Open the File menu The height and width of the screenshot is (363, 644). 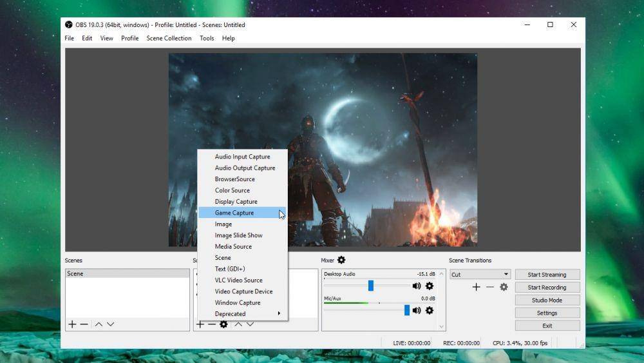pyautogui.click(x=70, y=38)
